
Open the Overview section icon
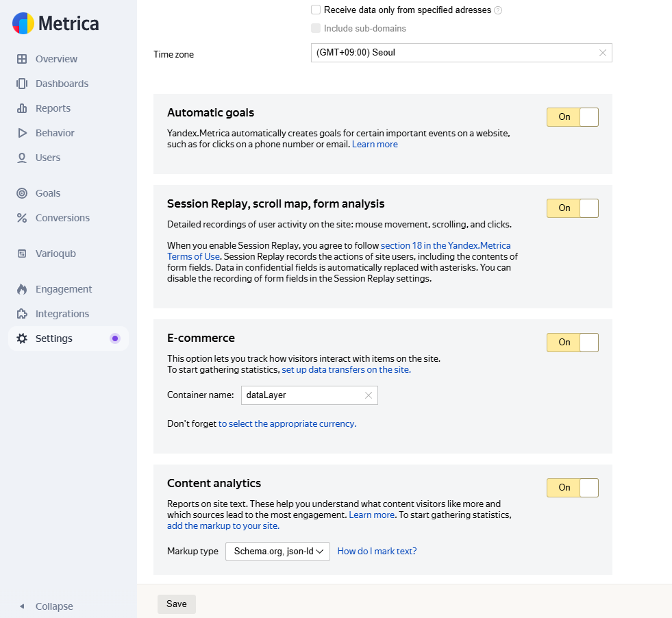click(22, 59)
